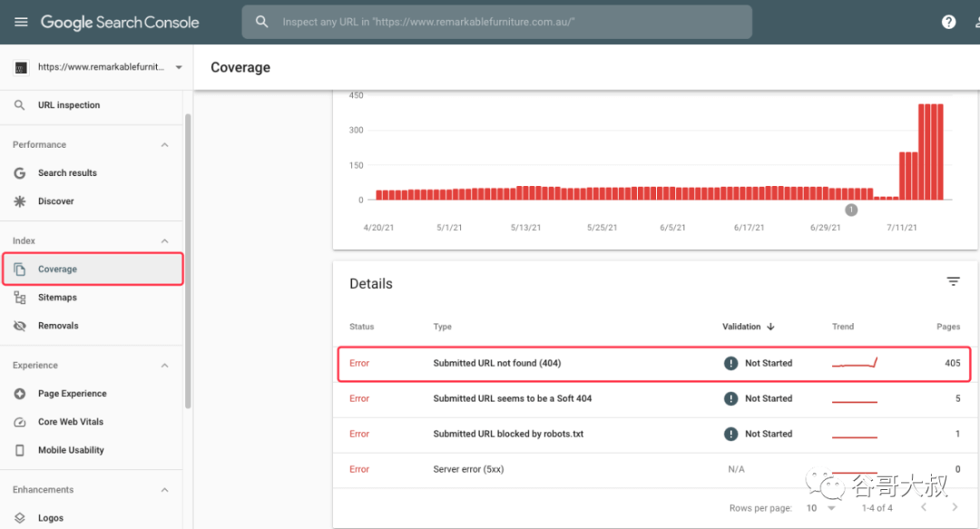Click the Type column header
Viewport: 980px width, 529px height.
coord(442,327)
